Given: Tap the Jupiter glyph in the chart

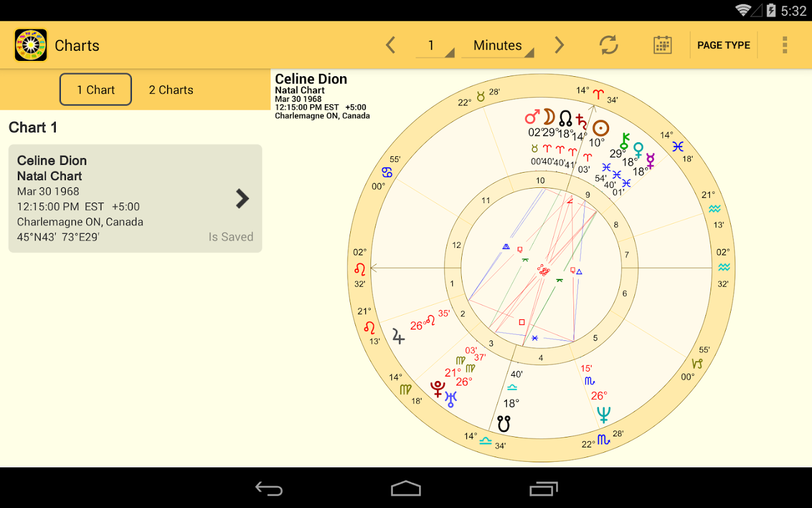Looking at the screenshot, I should tap(398, 336).
